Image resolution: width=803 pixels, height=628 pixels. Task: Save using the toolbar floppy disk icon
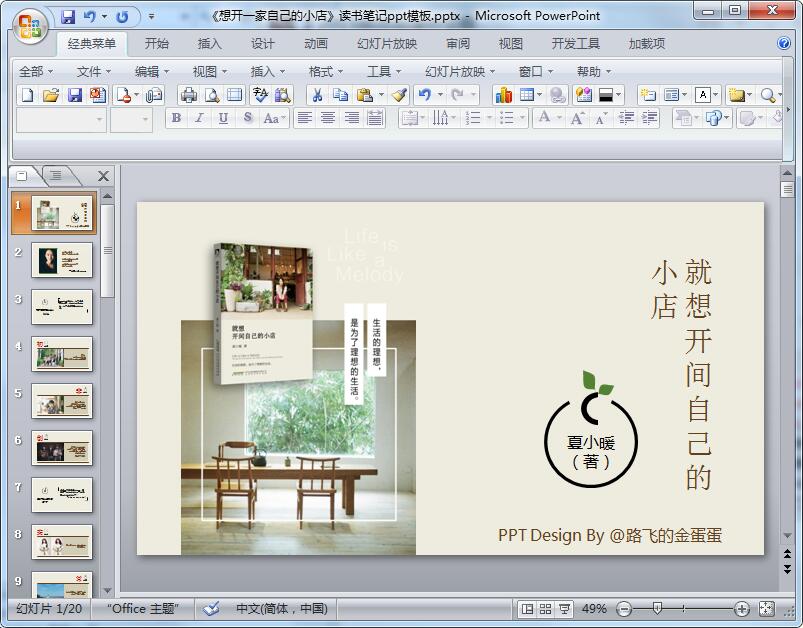coord(74,95)
